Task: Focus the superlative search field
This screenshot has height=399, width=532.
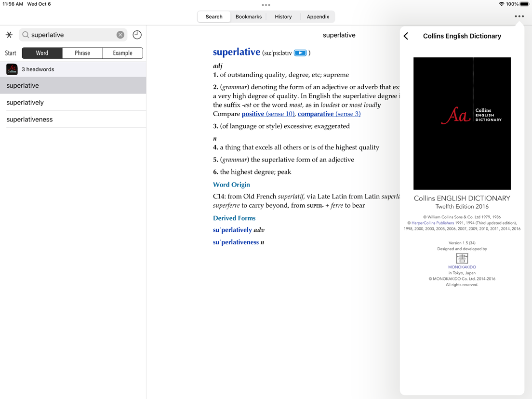Action: 73,35
